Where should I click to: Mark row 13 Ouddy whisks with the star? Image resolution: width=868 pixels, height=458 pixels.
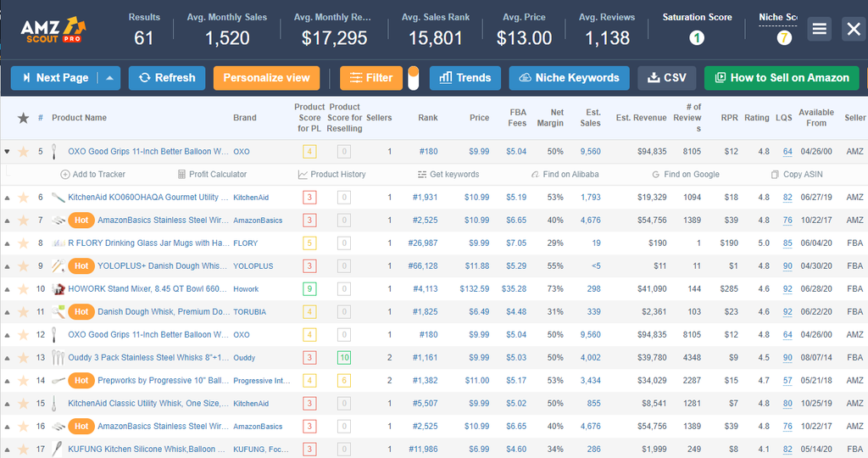click(x=24, y=358)
